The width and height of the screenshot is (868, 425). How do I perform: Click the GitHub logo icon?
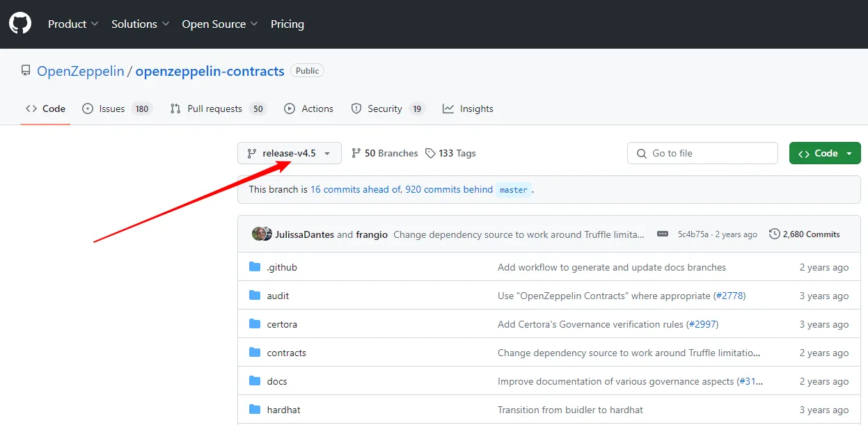(x=20, y=24)
